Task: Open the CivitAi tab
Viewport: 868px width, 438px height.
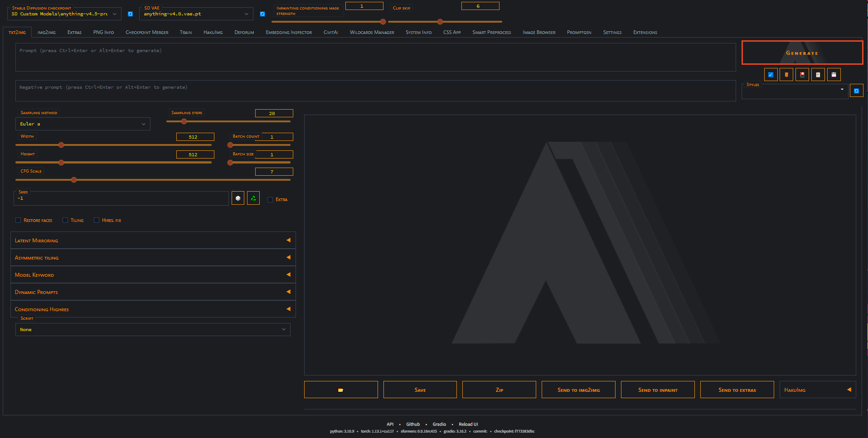Action: coord(331,33)
